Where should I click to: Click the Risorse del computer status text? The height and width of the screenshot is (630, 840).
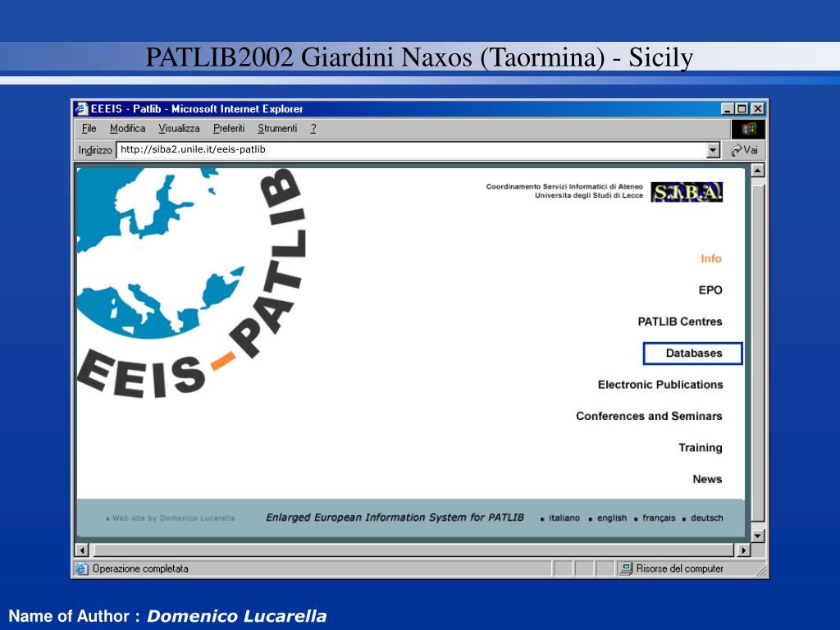[x=680, y=568]
